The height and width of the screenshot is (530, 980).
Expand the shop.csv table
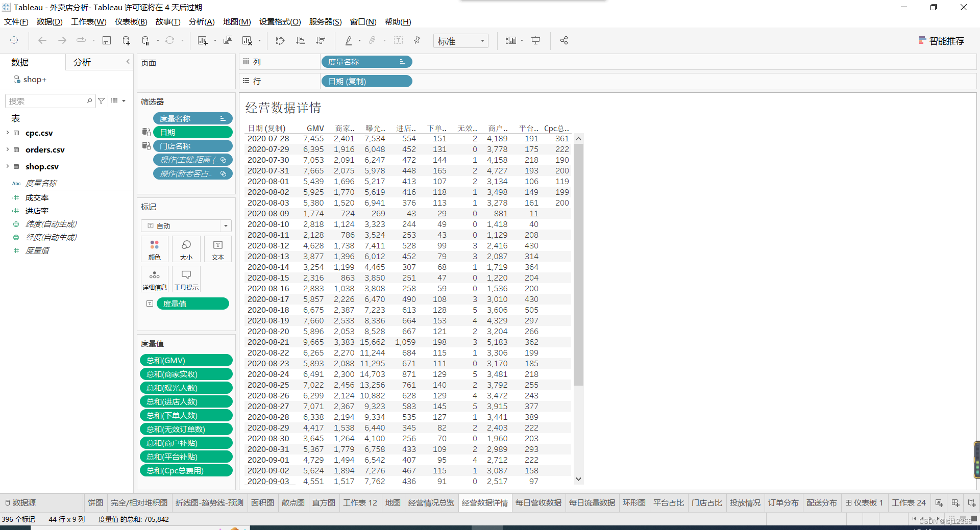click(8, 166)
